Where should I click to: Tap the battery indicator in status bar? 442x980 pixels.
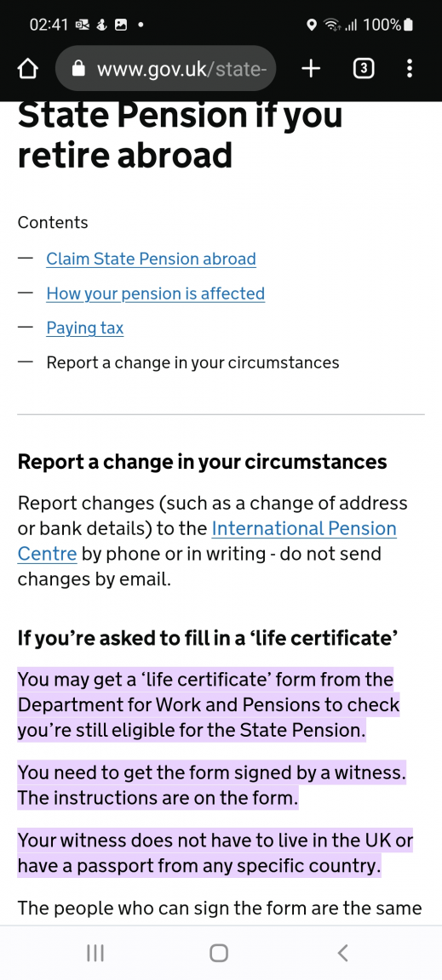(409, 25)
